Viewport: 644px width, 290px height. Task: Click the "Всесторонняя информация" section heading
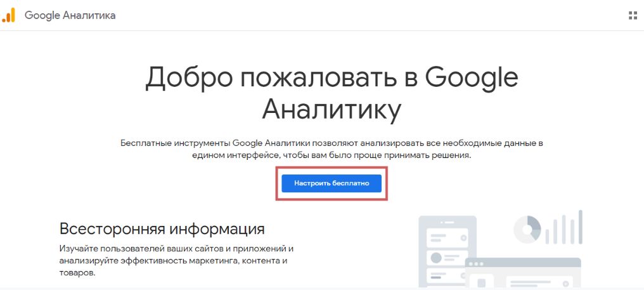(x=162, y=228)
